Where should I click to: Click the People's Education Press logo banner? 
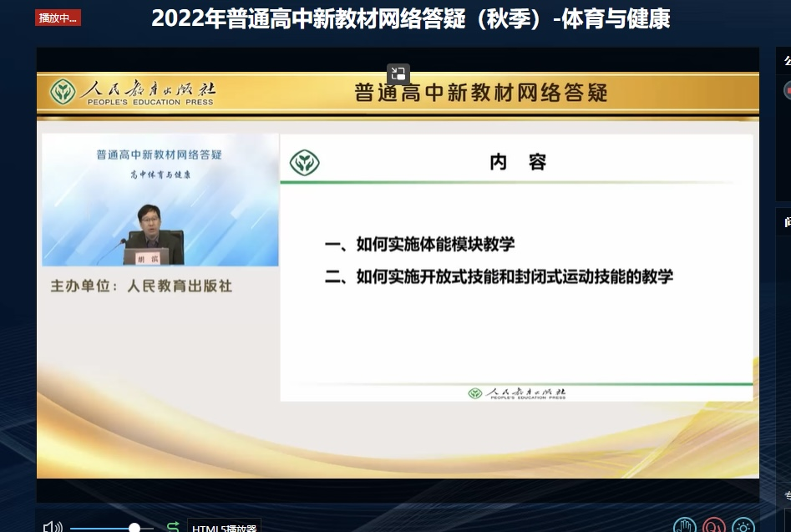(x=133, y=93)
